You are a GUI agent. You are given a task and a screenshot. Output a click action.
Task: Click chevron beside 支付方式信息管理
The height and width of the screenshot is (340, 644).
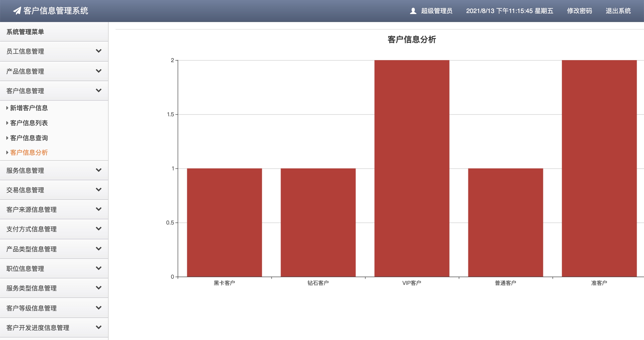click(99, 229)
